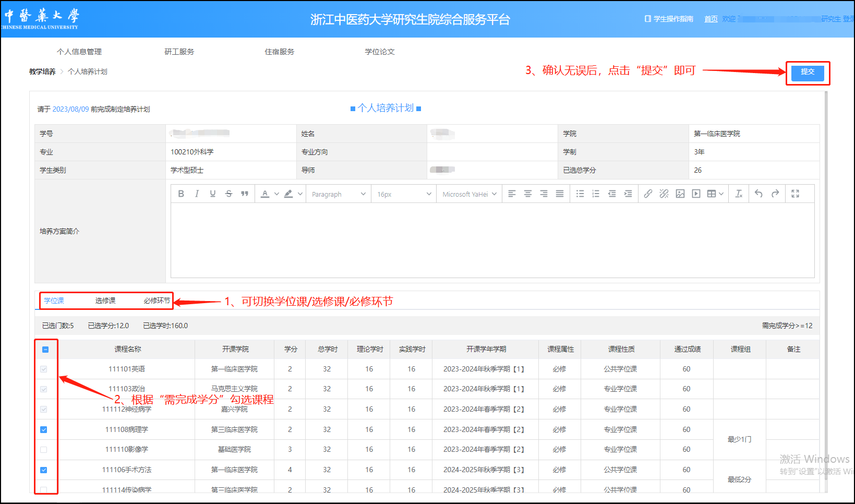This screenshot has width=855, height=504.
Task: Click the 课程名称 column header
Action: pyautogui.click(x=128, y=349)
